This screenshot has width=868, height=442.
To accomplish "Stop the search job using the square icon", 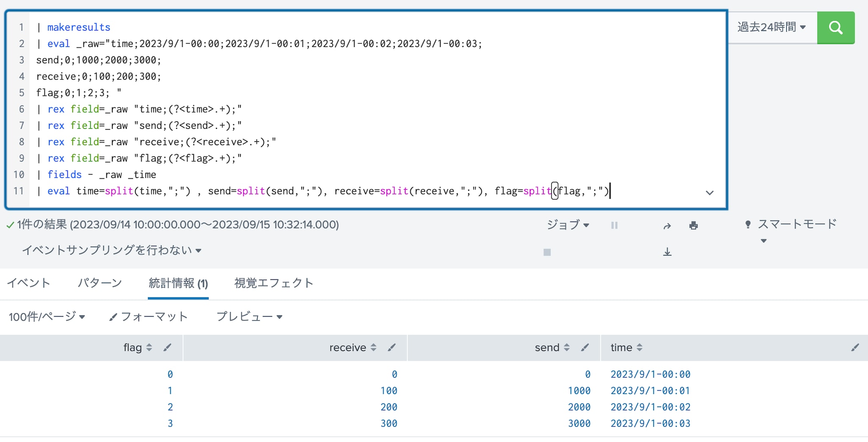I will (547, 252).
